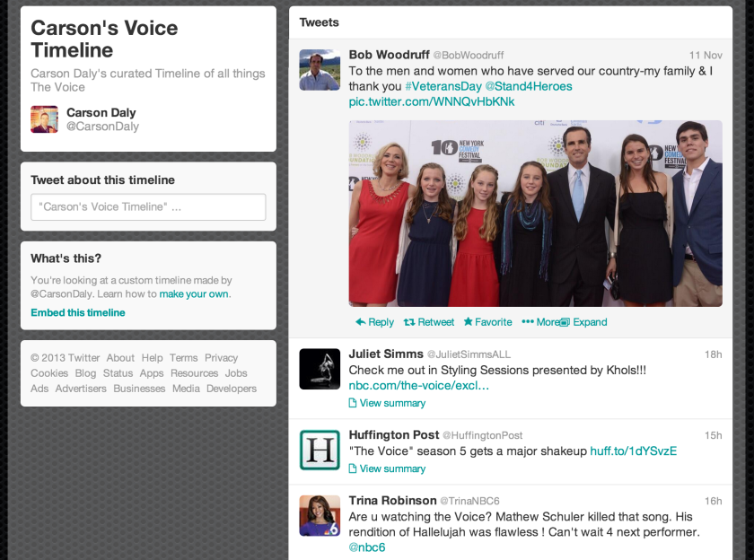The image size is (754, 560).
Task: Click the Retweet icon on Bob Woodruff's tweet
Action: (409, 322)
